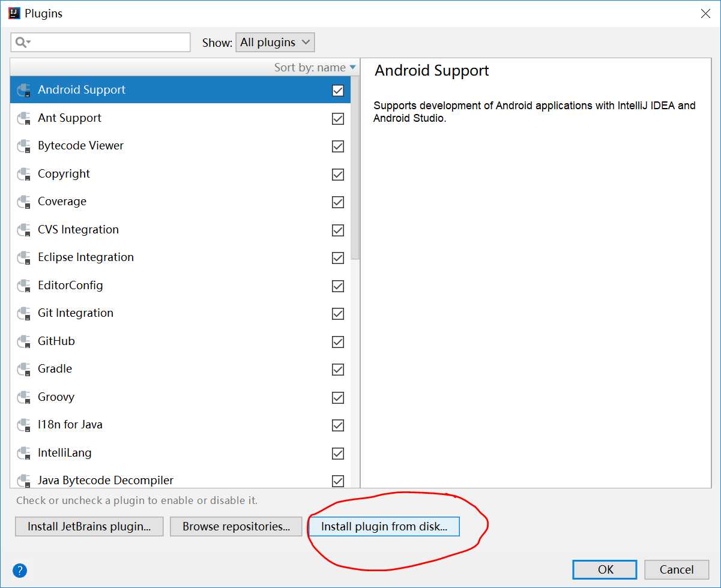Select the EditorConfig list row
The width and height of the screenshot is (721, 588).
180,286
